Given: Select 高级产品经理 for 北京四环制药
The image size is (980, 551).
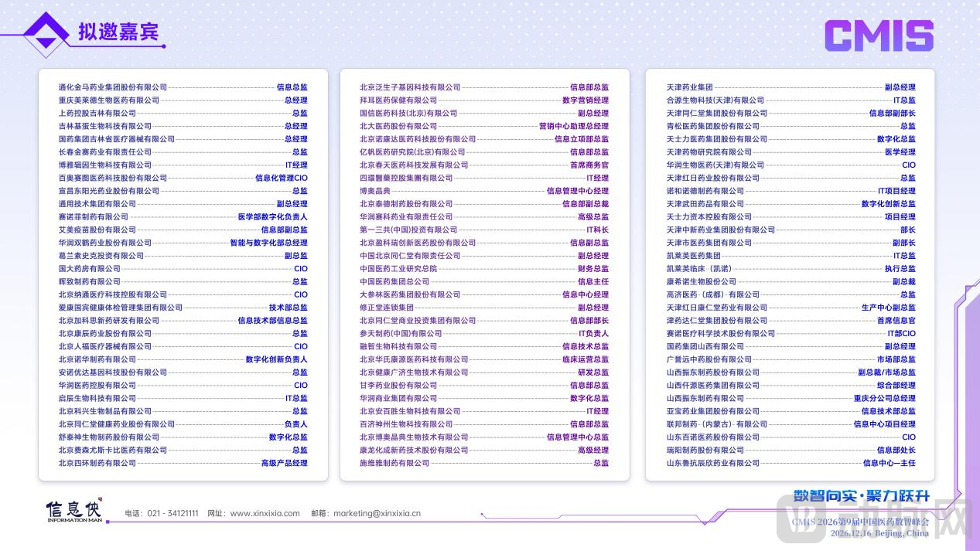Looking at the screenshot, I should pyautogui.click(x=284, y=463).
